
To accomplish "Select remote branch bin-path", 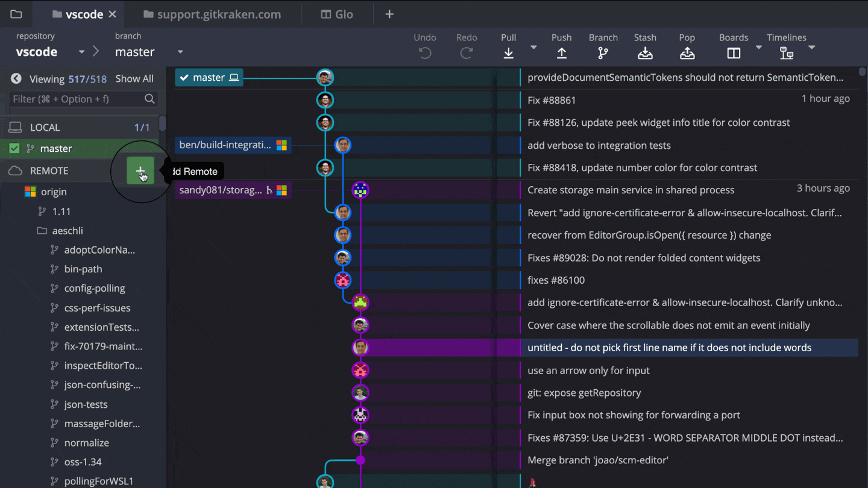I will point(83,269).
